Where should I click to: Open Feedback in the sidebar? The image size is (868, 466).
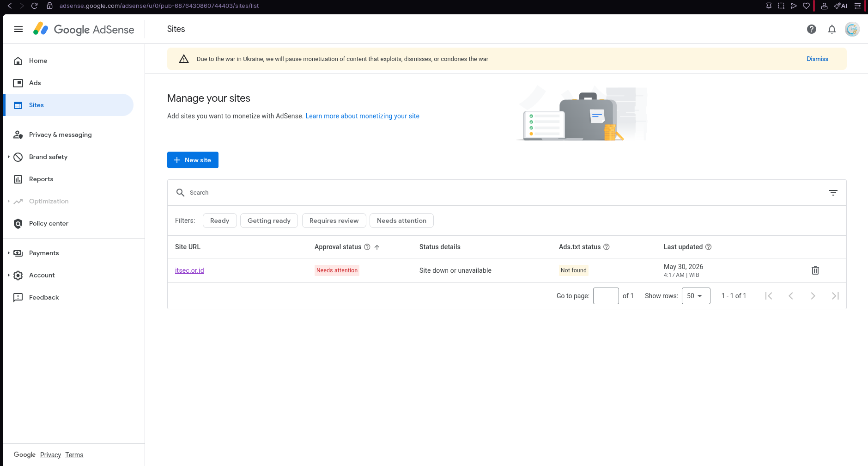(68, 297)
